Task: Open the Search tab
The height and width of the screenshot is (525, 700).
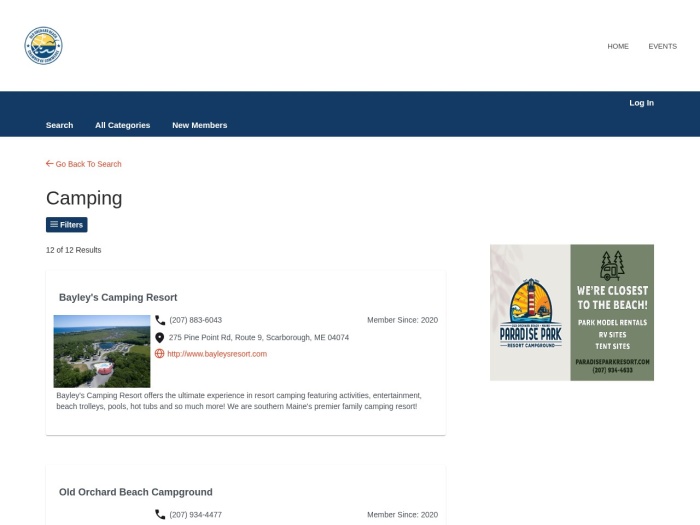Action: [59, 125]
